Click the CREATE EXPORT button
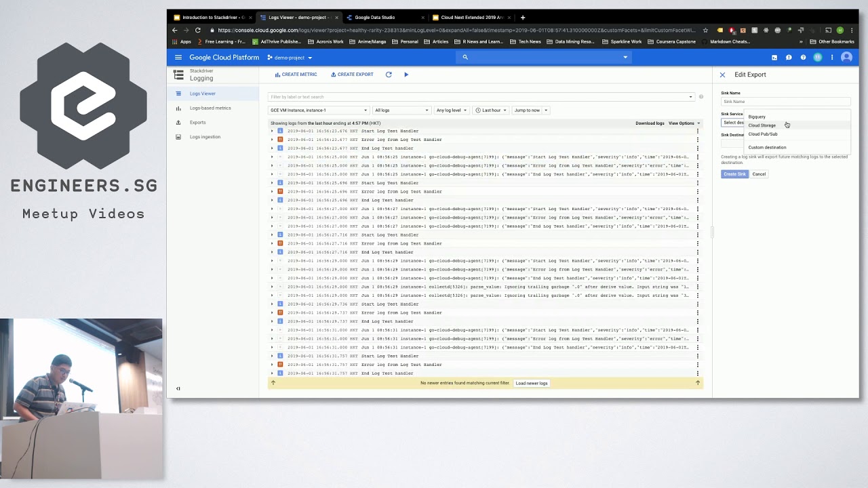868x488 pixels. [x=352, y=75]
